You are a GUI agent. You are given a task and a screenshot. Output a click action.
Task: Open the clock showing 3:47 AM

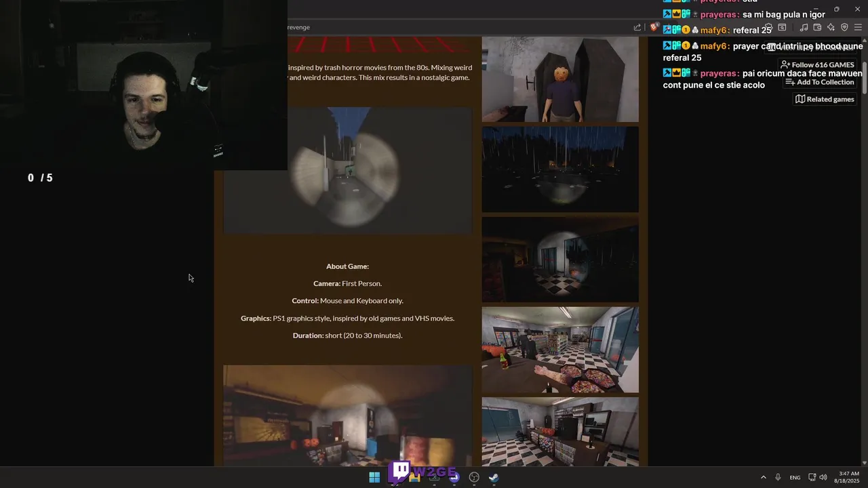848,477
